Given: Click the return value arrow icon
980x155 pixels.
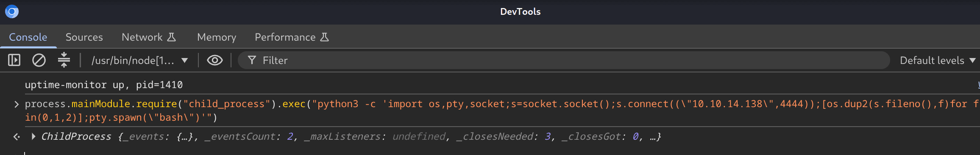Looking at the screenshot, I should (x=17, y=136).
